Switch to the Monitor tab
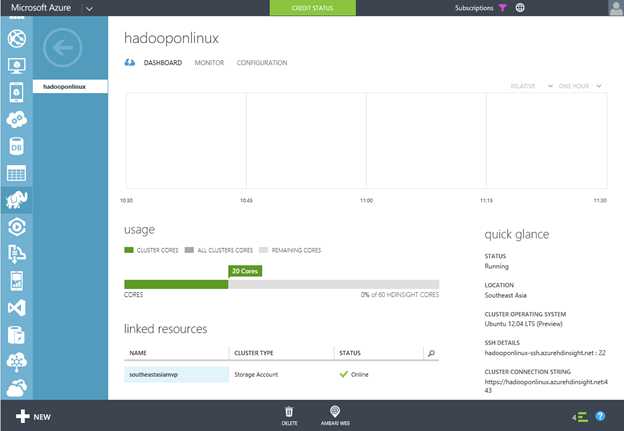624x431 pixels. coord(209,62)
